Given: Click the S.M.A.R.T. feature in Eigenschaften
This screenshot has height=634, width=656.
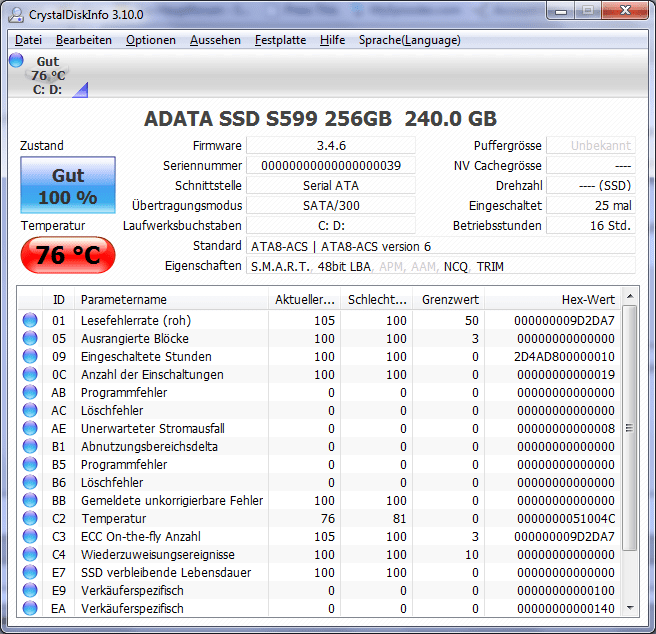Looking at the screenshot, I should tap(280, 267).
